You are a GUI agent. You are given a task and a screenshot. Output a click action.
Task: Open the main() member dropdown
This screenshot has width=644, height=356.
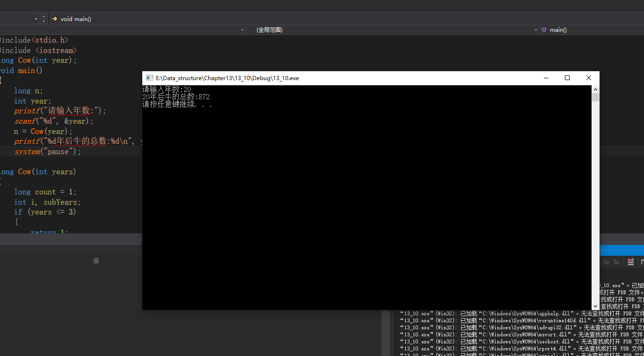592,30
